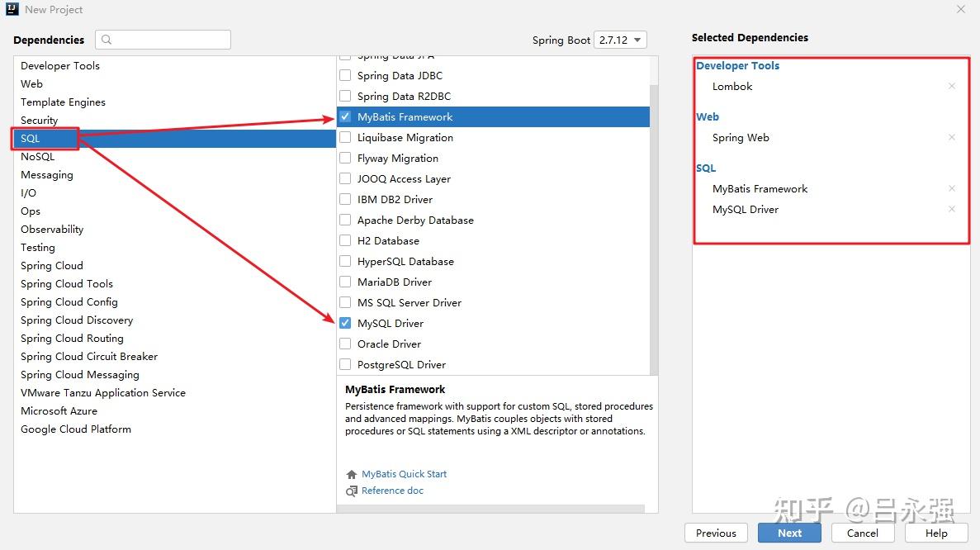Screen dimensions: 980x550
Task: Click the Web header in Selected Dependencies
Action: coord(708,117)
